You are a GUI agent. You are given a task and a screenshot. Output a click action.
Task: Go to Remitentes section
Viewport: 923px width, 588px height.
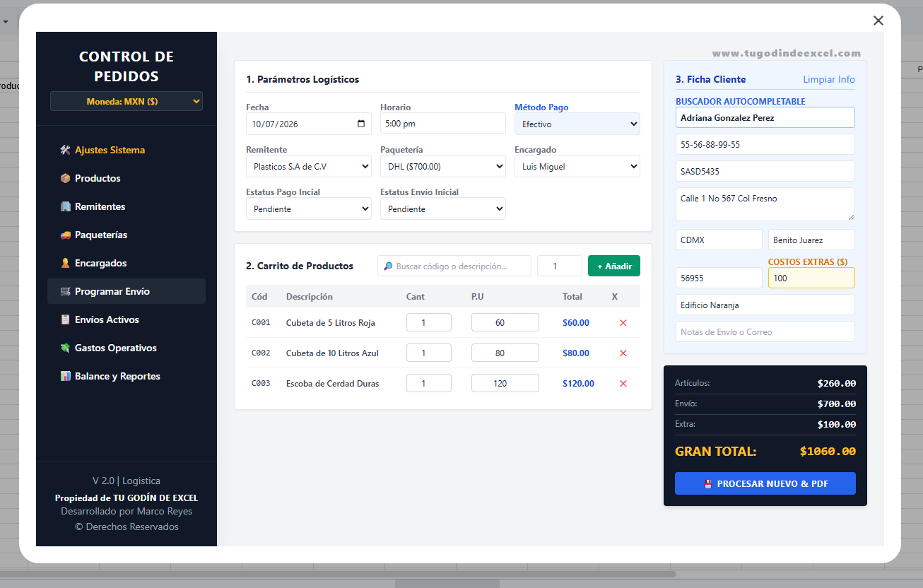pos(127,206)
